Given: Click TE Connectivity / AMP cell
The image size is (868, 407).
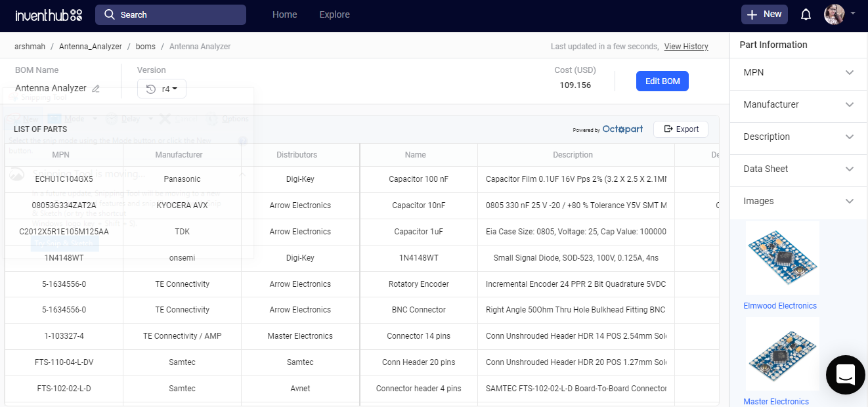Looking at the screenshot, I should pyautogui.click(x=182, y=336).
